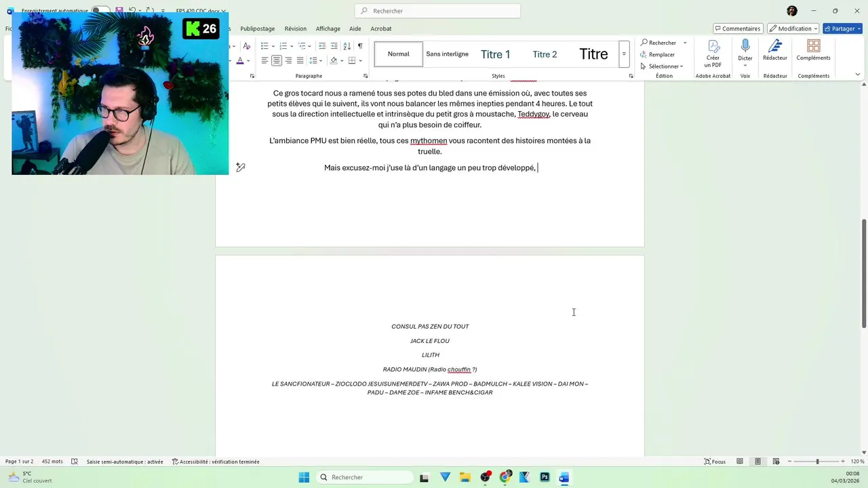868x488 pixels.
Task: Open the bullet list tool
Action: (x=264, y=46)
